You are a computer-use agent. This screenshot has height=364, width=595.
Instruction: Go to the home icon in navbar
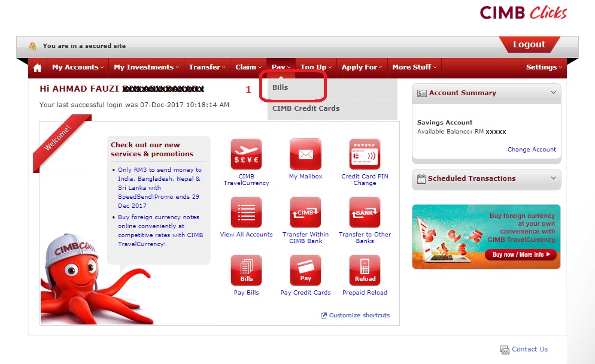37,68
